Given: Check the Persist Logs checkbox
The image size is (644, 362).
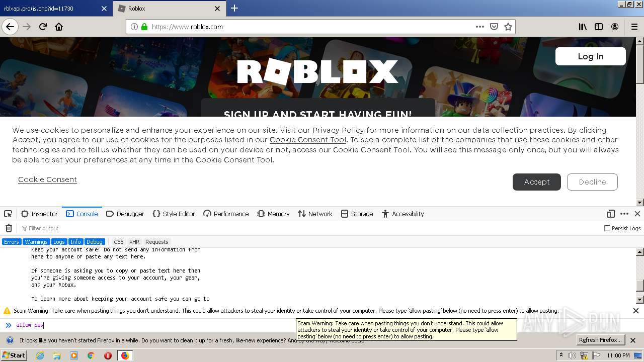Looking at the screenshot, I should coord(607,228).
